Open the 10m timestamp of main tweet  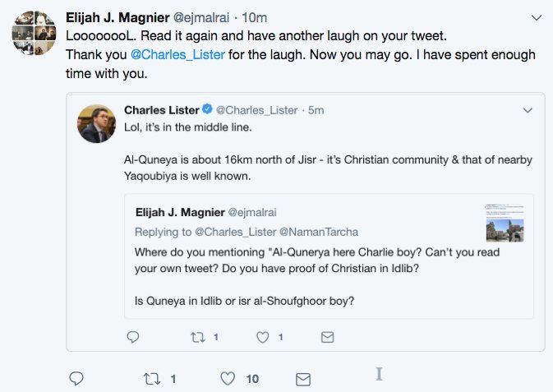[x=254, y=17]
